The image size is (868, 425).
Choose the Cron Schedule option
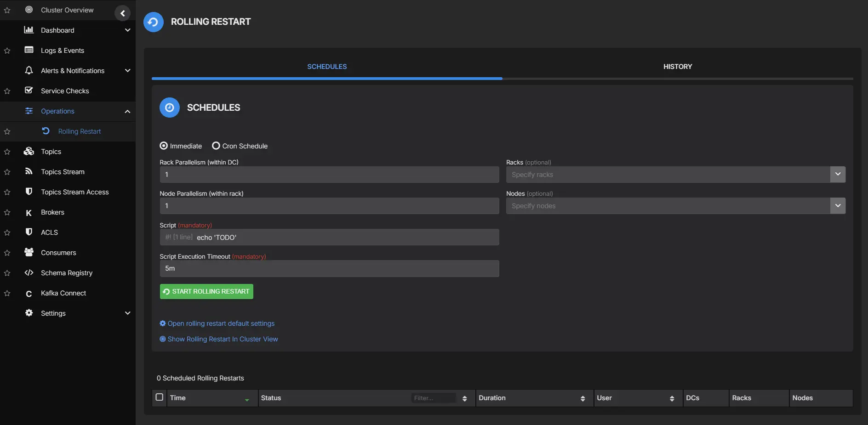point(216,146)
